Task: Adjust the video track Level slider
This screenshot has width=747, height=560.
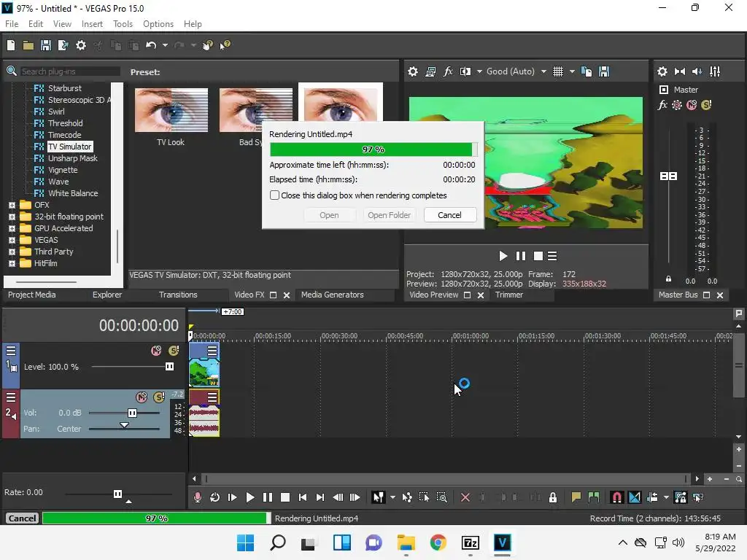Action: 169,367
